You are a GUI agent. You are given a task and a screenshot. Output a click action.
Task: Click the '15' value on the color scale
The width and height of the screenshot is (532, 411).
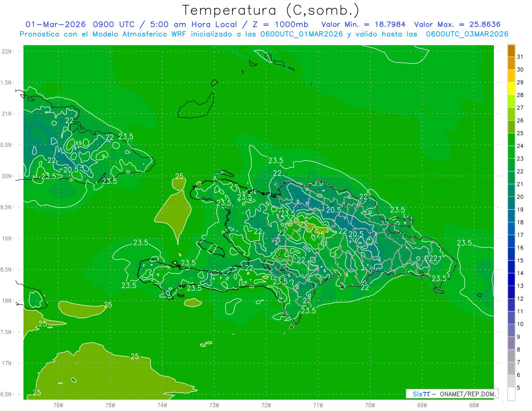pos(520,261)
